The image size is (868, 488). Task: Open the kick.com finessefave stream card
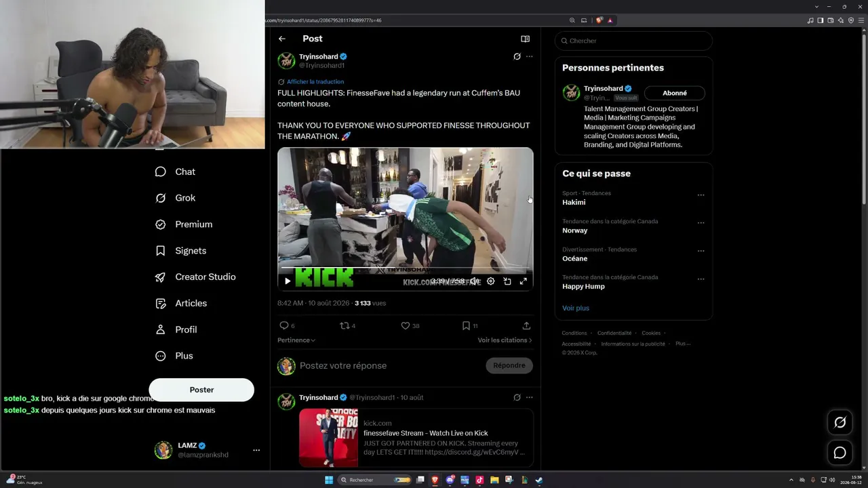pyautogui.click(x=416, y=438)
